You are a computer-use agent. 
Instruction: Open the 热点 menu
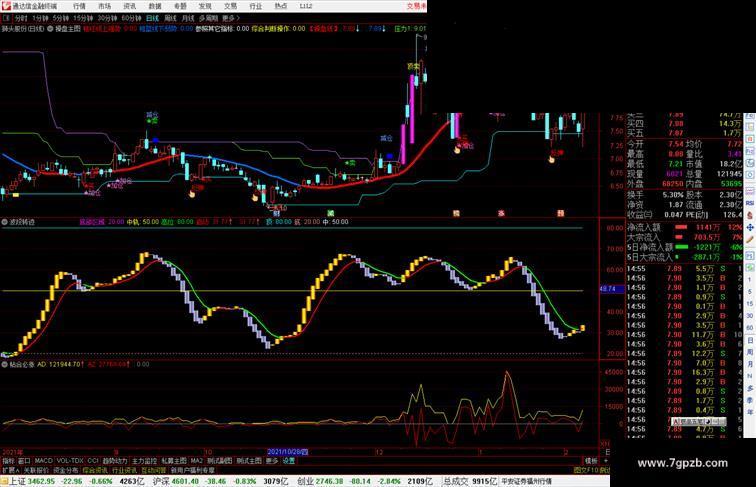pyautogui.click(x=281, y=6)
